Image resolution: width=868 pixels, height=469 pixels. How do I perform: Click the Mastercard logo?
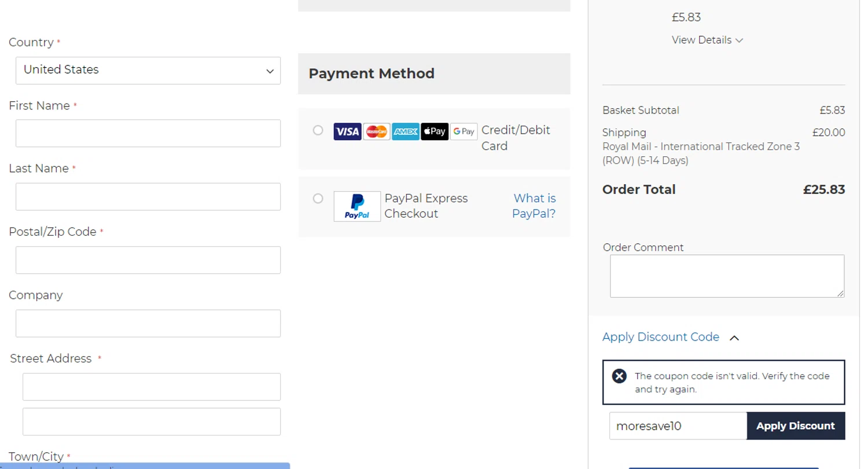(x=377, y=131)
